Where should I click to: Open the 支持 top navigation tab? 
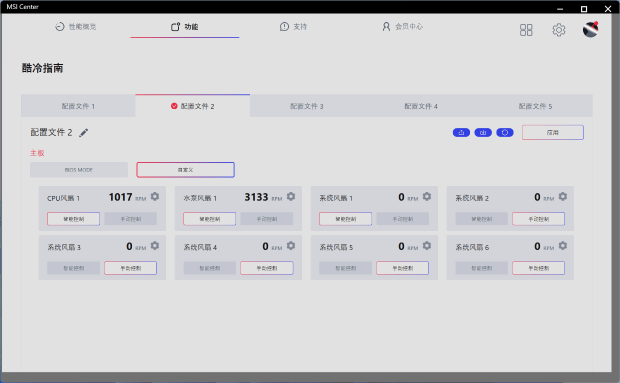tap(293, 26)
